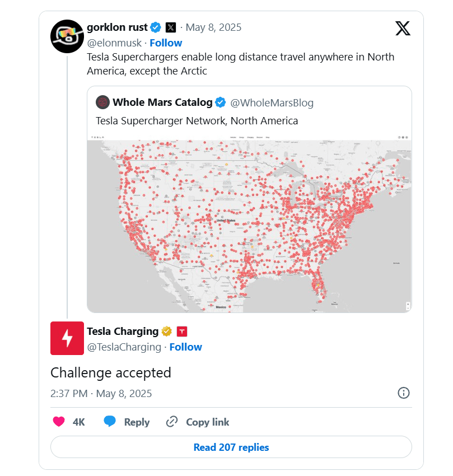
Task: Follow @TeslaCharging via the Follow link
Action: pos(185,347)
